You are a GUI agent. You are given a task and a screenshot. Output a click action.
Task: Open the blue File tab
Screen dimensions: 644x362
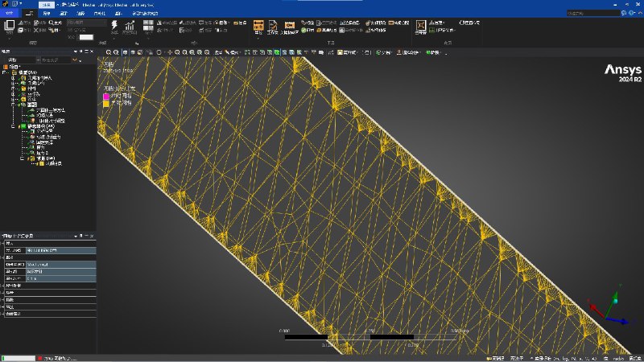pos(9,13)
